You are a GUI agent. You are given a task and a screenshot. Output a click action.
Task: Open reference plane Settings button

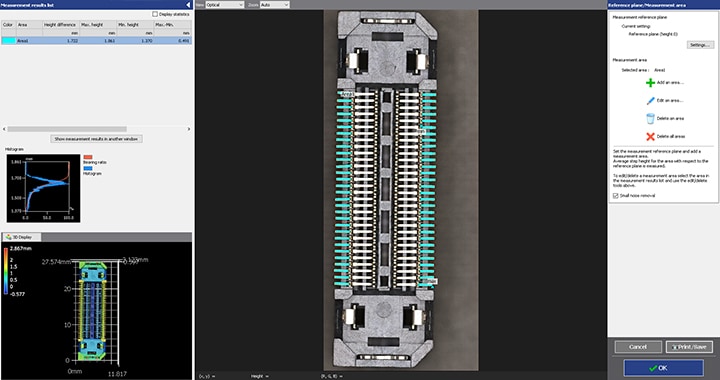point(700,45)
